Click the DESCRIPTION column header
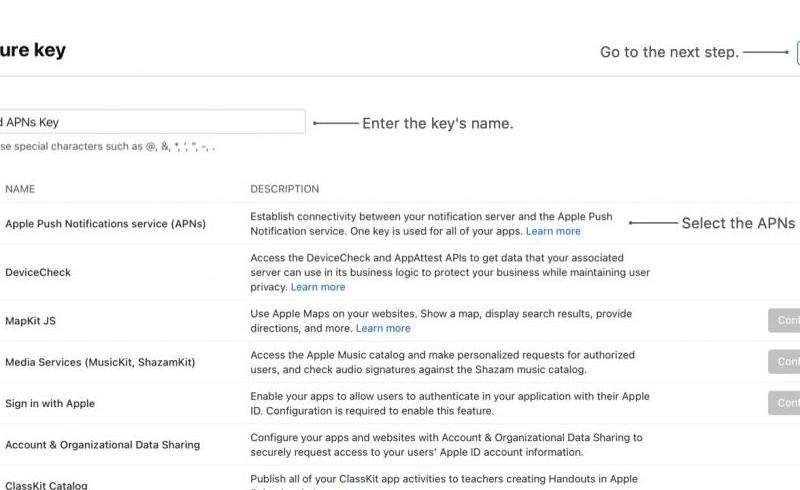The height and width of the screenshot is (490, 800). [x=284, y=189]
